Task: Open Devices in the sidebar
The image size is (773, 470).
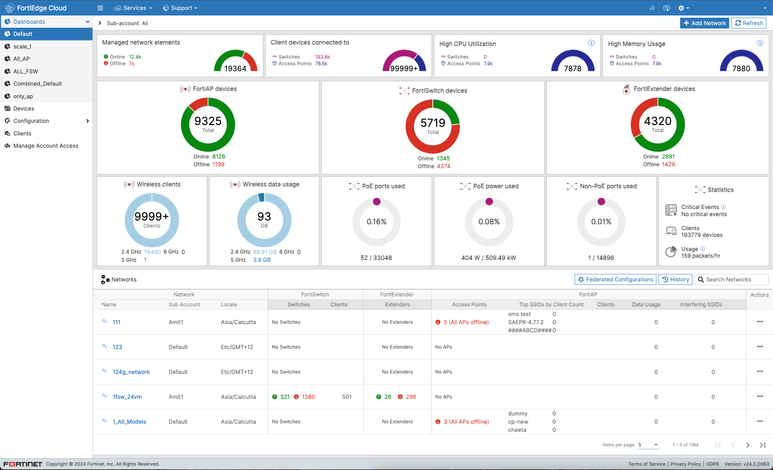Action: pyautogui.click(x=23, y=108)
